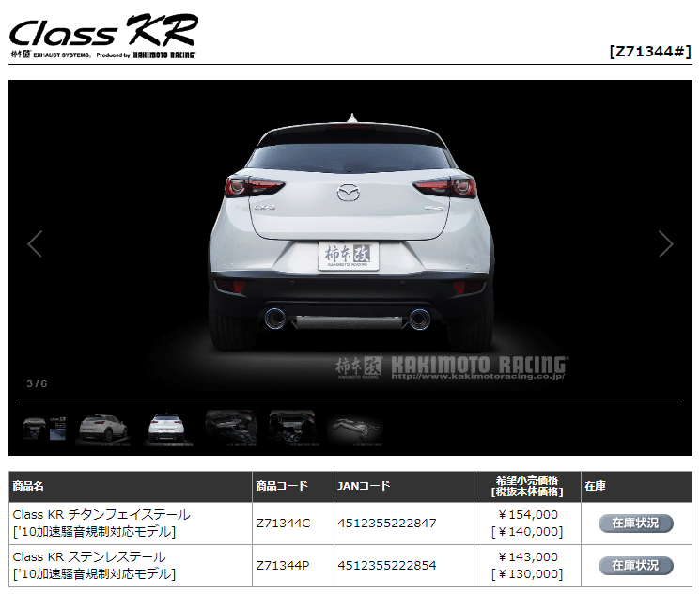Image resolution: width=700 pixels, height=594 pixels.
Task: Click the product code Z71344P cell
Action: click(283, 566)
